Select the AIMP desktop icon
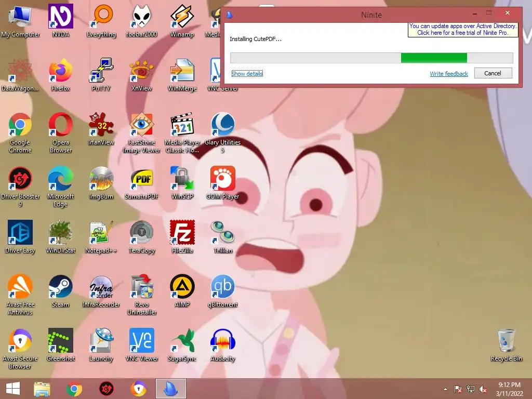532x399 pixels. click(x=182, y=291)
